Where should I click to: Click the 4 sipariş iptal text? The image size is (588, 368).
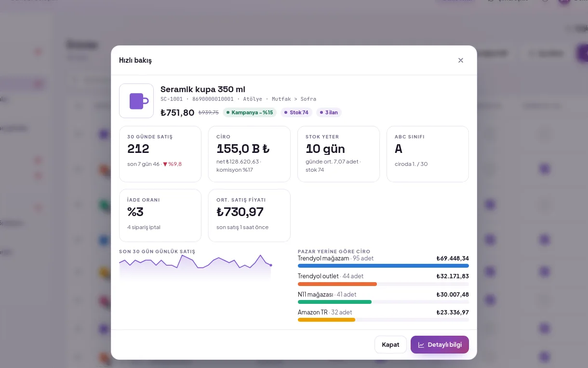tap(144, 227)
